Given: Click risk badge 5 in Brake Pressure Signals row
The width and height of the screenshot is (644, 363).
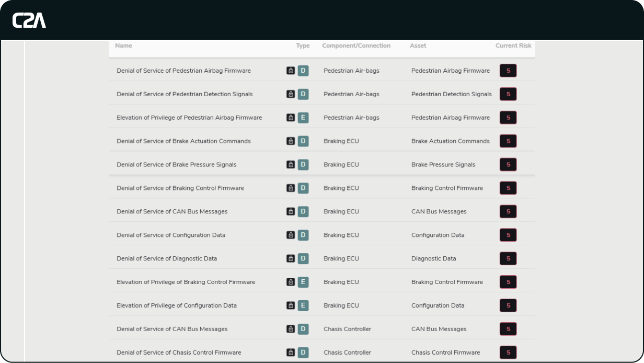Looking at the screenshot, I should click(508, 165).
